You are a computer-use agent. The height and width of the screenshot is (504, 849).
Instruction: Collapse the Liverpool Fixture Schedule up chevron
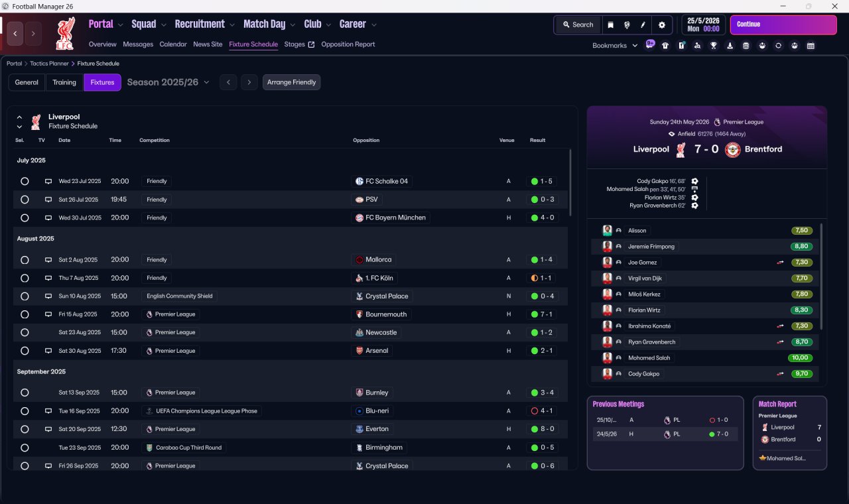click(19, 117)
